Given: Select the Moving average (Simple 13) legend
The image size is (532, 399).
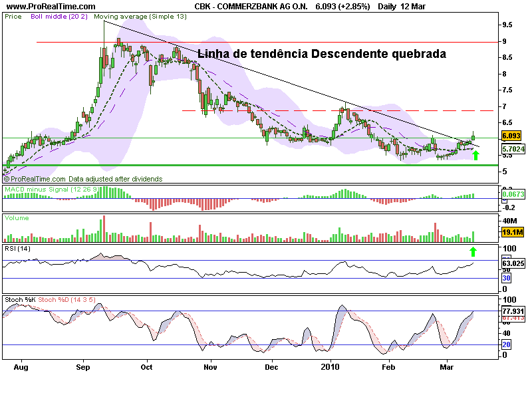Looking at the screenshot, I should pos(140,16).
